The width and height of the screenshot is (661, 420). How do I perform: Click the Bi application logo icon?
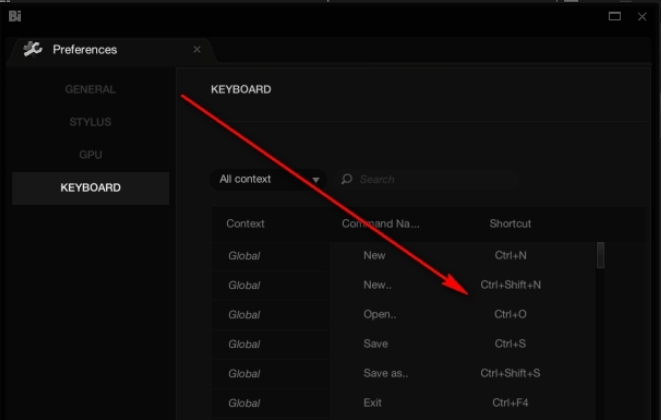(15, 16)
